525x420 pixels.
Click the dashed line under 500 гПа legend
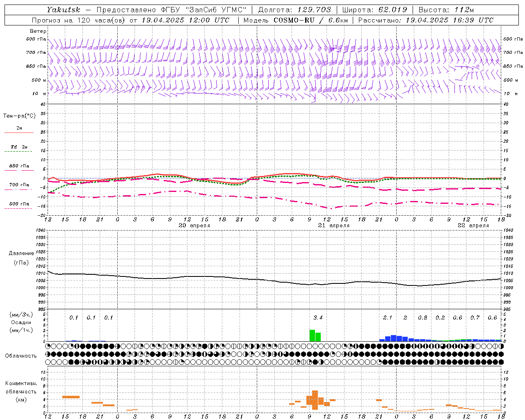(18, 208)
